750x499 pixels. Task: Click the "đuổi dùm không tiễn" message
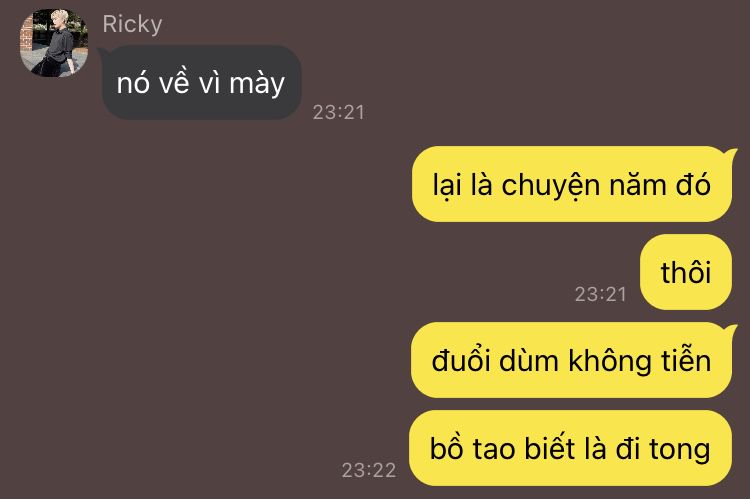(x=572, y=360)
